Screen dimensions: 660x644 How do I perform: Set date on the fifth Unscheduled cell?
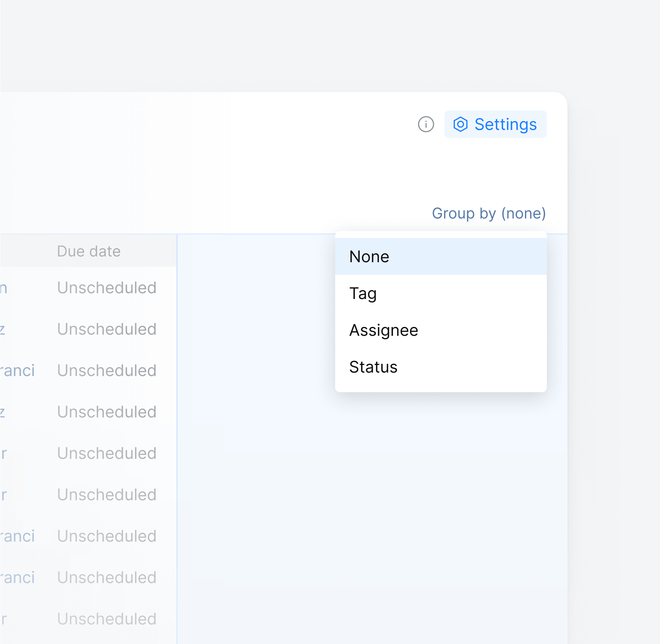(107, 453)
